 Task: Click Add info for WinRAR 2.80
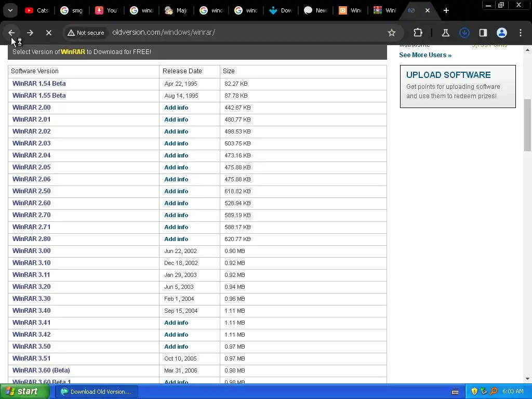176,239
